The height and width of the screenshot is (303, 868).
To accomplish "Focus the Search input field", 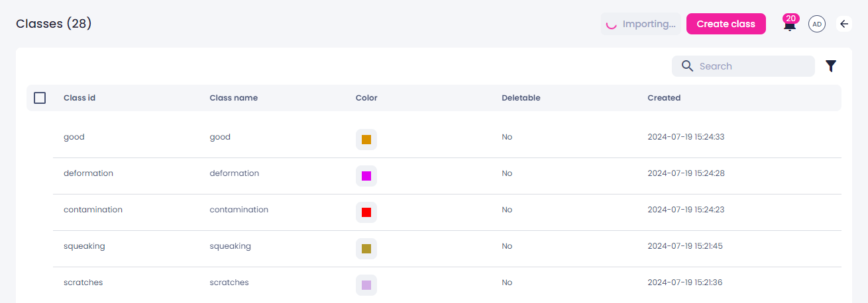I will point(743,66).
